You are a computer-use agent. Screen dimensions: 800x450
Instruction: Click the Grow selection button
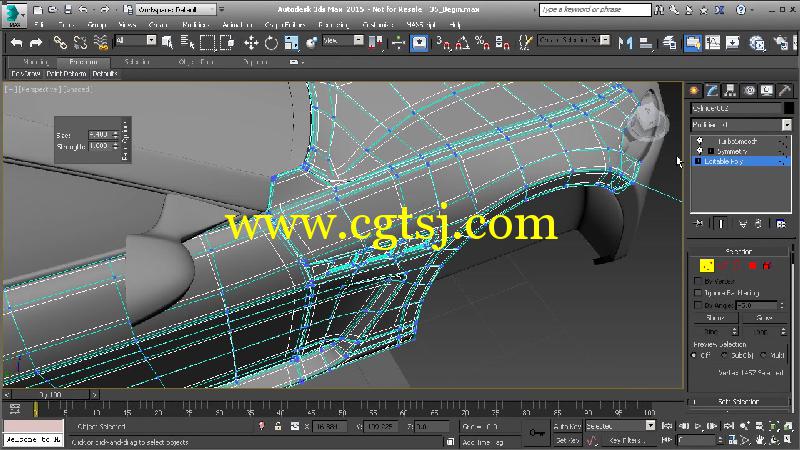pos(764,317)
